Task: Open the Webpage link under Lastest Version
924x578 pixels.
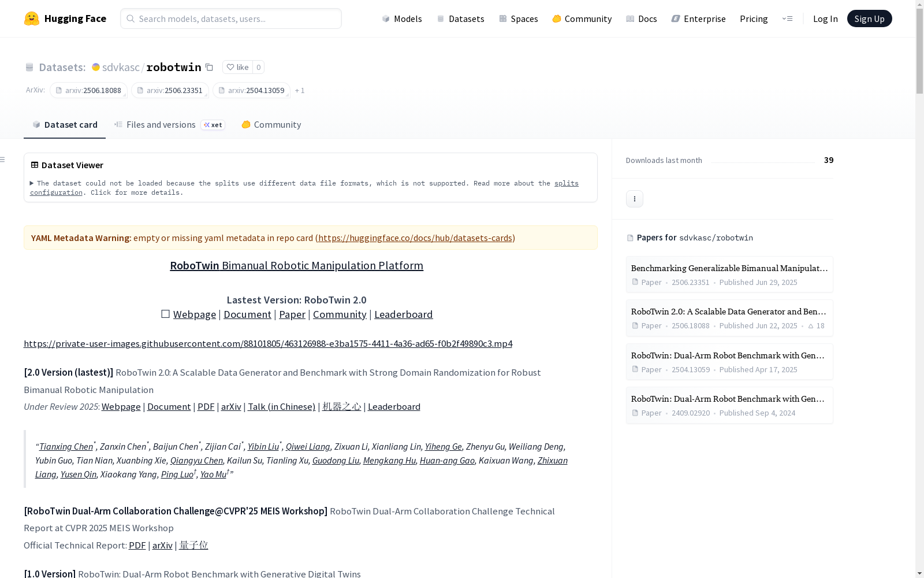Action: click(195, 314)
